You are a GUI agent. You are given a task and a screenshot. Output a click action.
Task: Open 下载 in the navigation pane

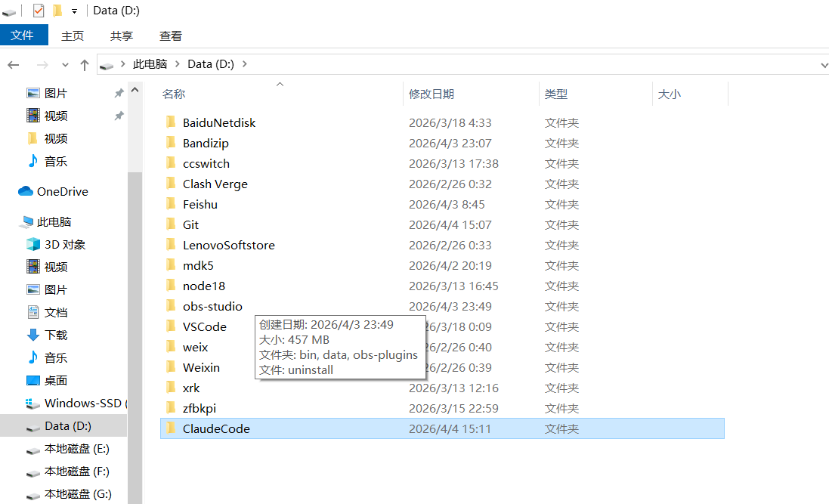coord(56,335)
